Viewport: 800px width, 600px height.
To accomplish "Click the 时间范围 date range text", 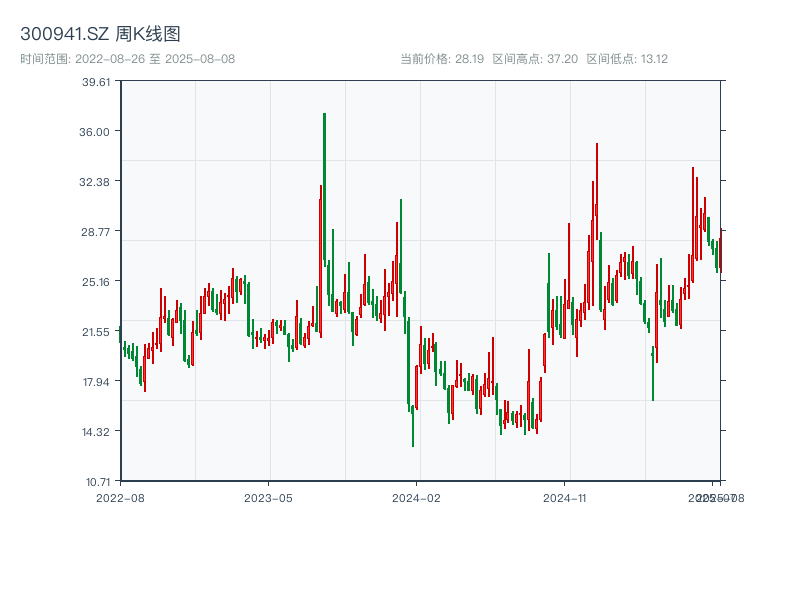I will 128,59.
